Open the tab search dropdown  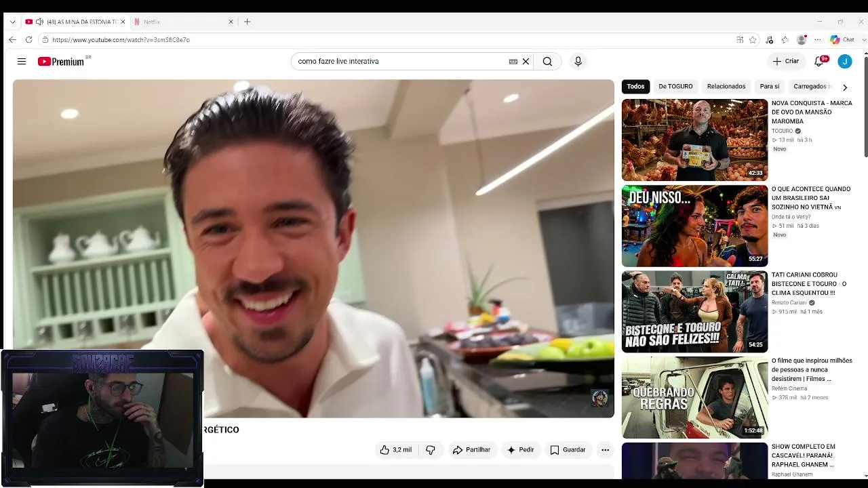coord(12,22)
